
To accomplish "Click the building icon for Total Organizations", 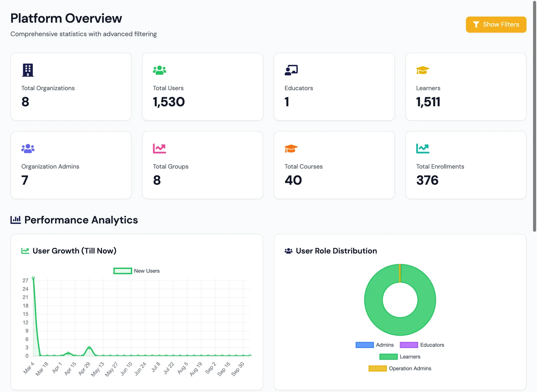I will tap(28, 70).
